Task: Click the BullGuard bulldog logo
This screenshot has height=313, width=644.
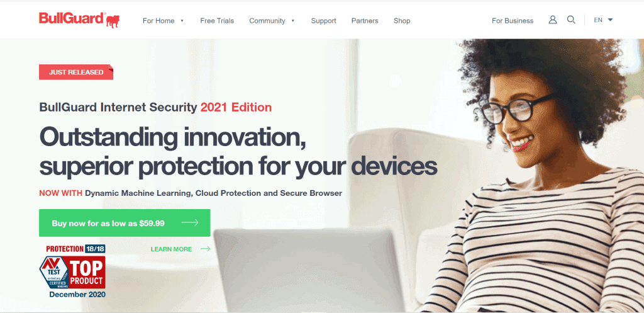Action: pyautogui.click(x=79, y=20)
